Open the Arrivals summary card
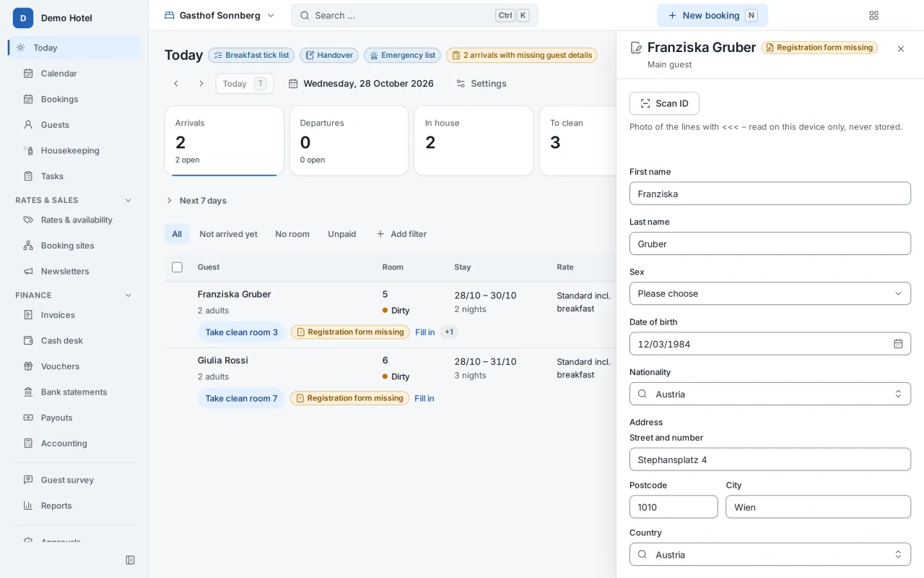Screen dimensions: 924x578 point(225,141)
